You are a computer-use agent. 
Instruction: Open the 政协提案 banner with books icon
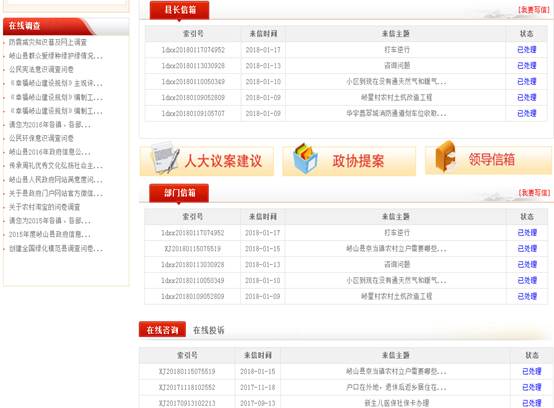click(x=349, y=161)
